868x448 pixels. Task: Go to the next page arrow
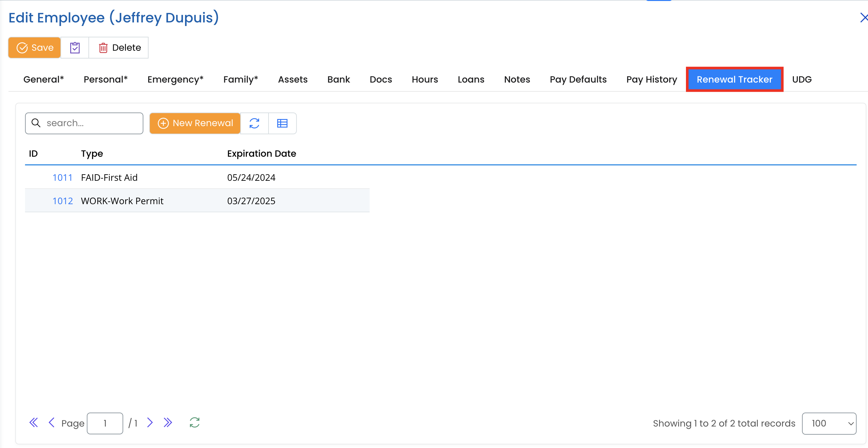click(150, 423)
